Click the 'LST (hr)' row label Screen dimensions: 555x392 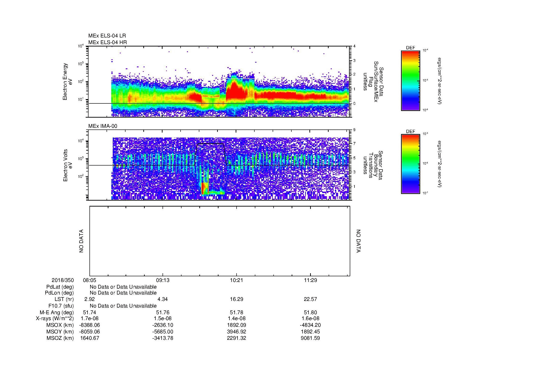point(64,299)
